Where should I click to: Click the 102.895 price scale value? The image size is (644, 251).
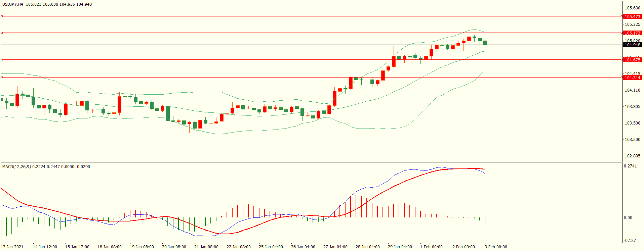(x=632, y=156)
